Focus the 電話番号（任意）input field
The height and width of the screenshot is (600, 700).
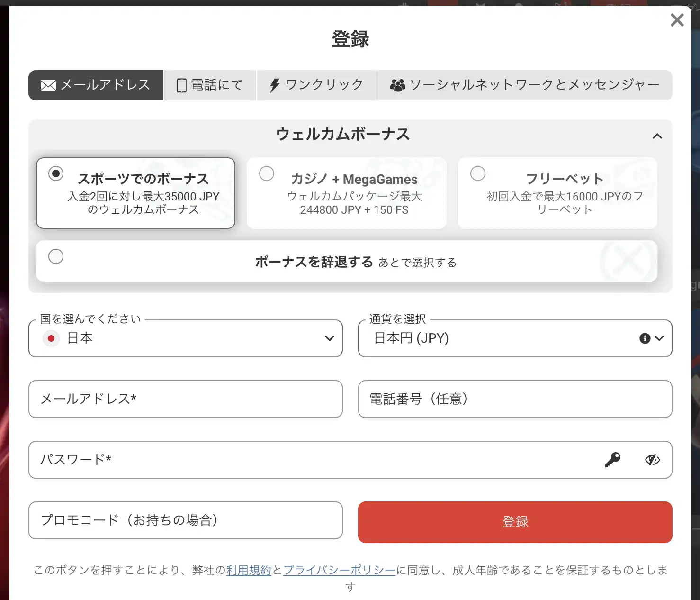[x=515, y=399]
